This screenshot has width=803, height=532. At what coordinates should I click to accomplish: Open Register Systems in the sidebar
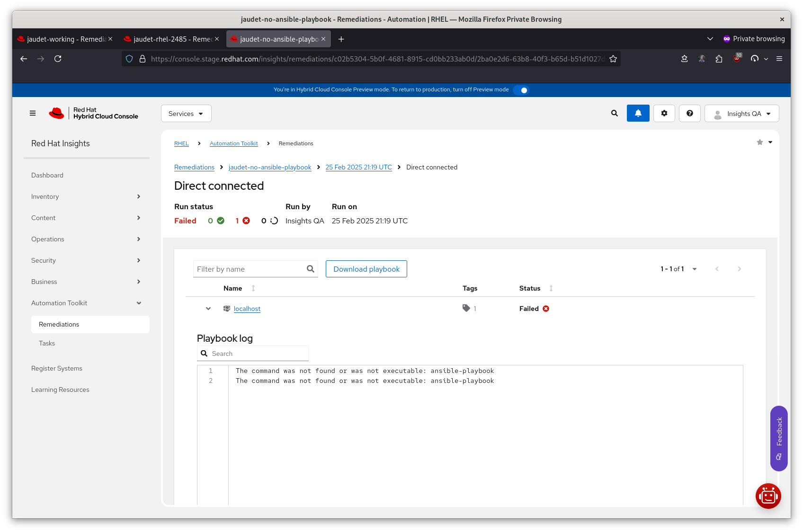tap(86, 368)
